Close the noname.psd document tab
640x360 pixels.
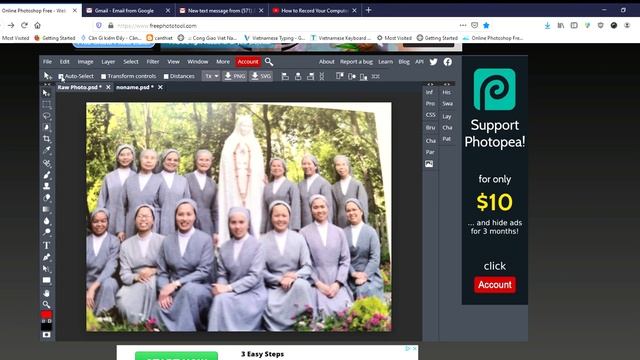tap(160, 87)
